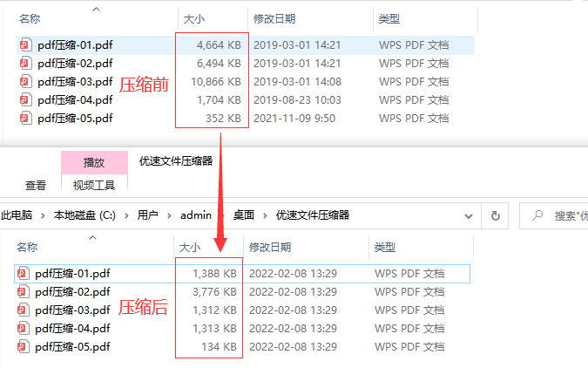
Task: Click the 1,388 KB size cell
Action: [214, 273]
